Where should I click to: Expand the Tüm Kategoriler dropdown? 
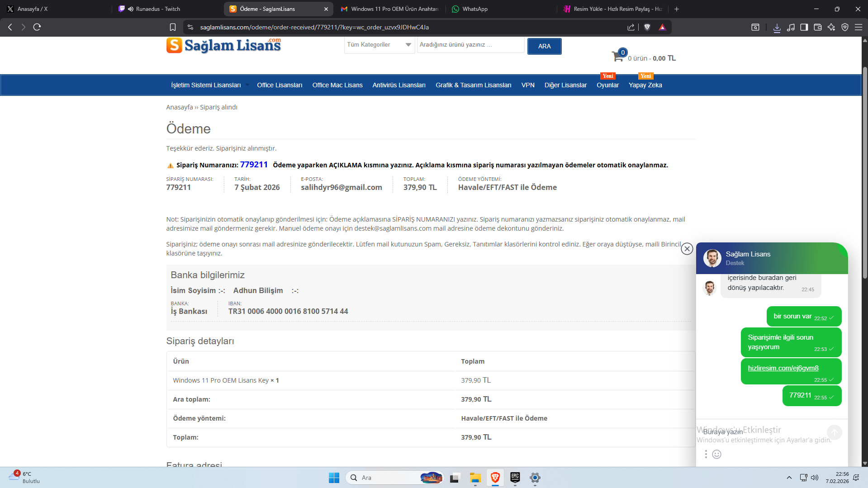point(379,45)
